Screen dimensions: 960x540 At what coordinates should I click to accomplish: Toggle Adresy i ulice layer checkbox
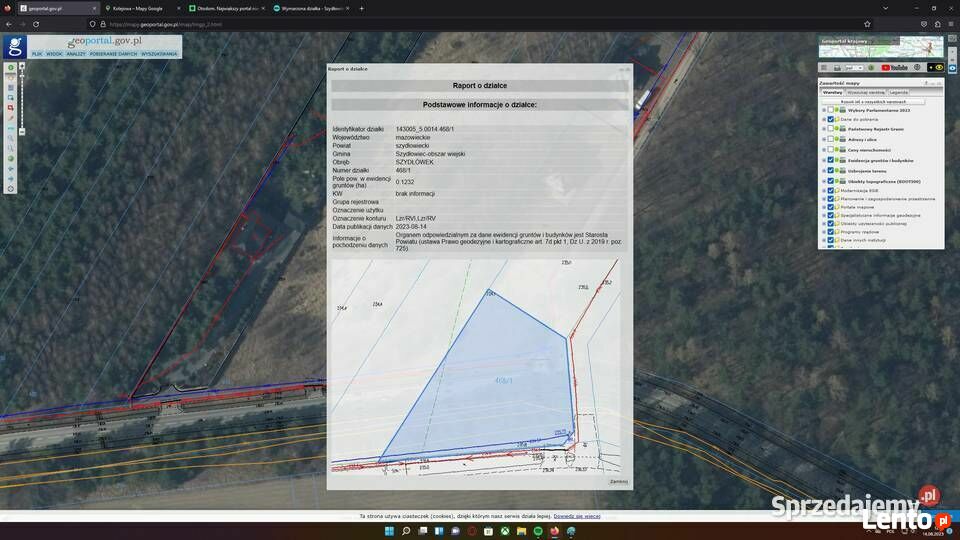click(x=831, y=140)
